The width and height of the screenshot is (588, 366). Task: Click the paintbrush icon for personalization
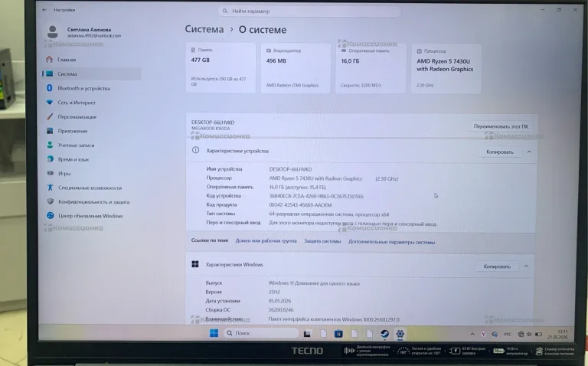(x=50, y=116)
